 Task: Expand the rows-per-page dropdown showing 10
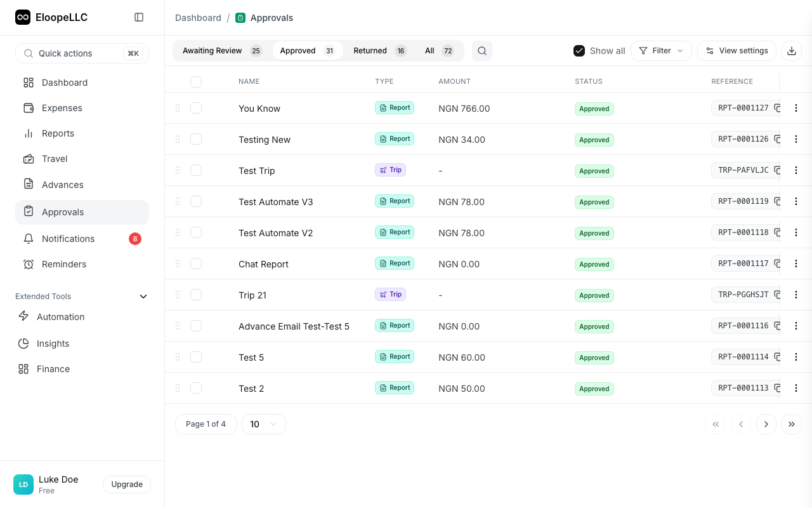[263, 424]
